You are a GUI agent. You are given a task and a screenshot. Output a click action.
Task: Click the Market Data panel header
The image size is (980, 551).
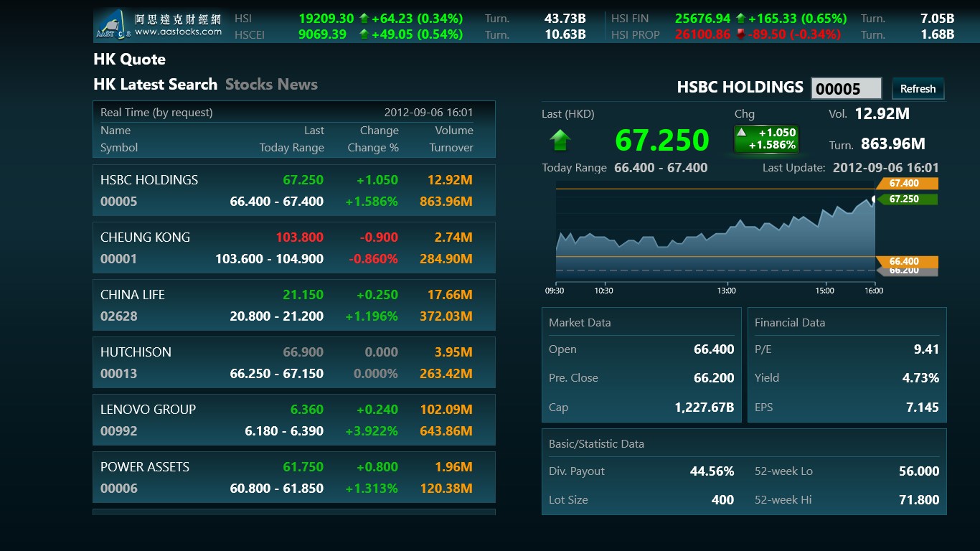point(580,323)
